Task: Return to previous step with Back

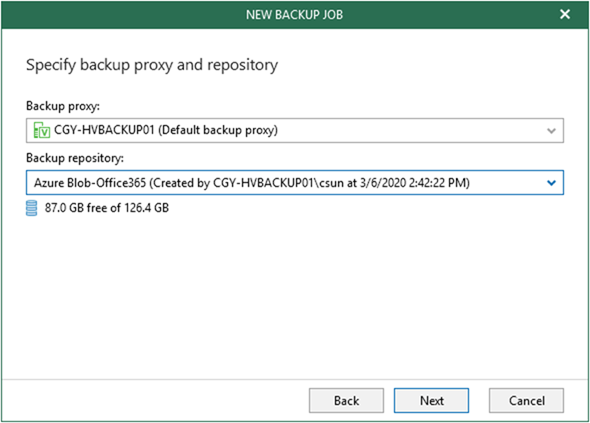Action: [x=346, y=400]
